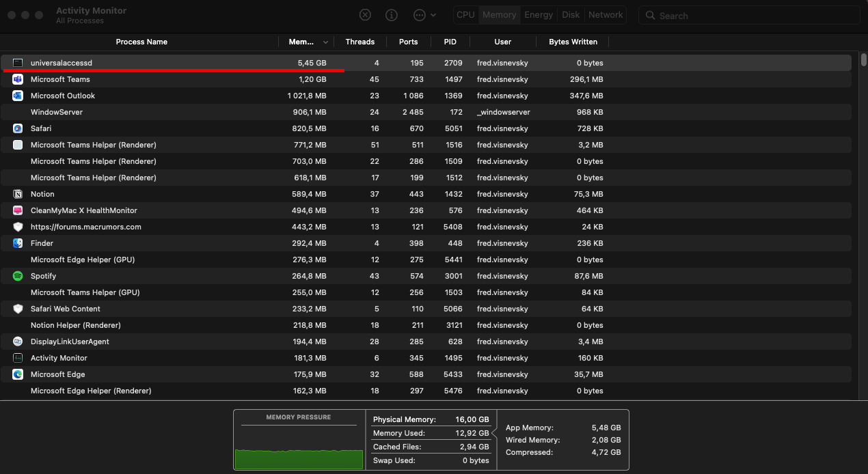The height and width of the screenshot is (474, 868).
Task: Select Microsoft Teams Helper (GPU) row
Action: pyautogui.click(x=426, y=292)
